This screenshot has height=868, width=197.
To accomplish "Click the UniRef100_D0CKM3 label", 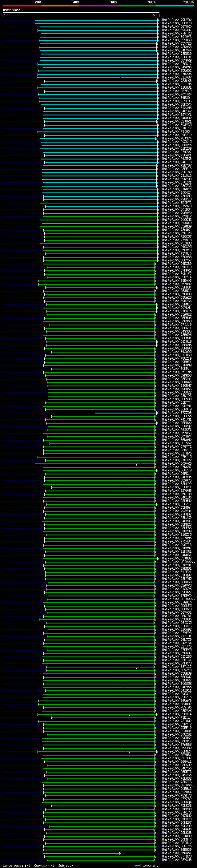I will click(x=177, y=220).
